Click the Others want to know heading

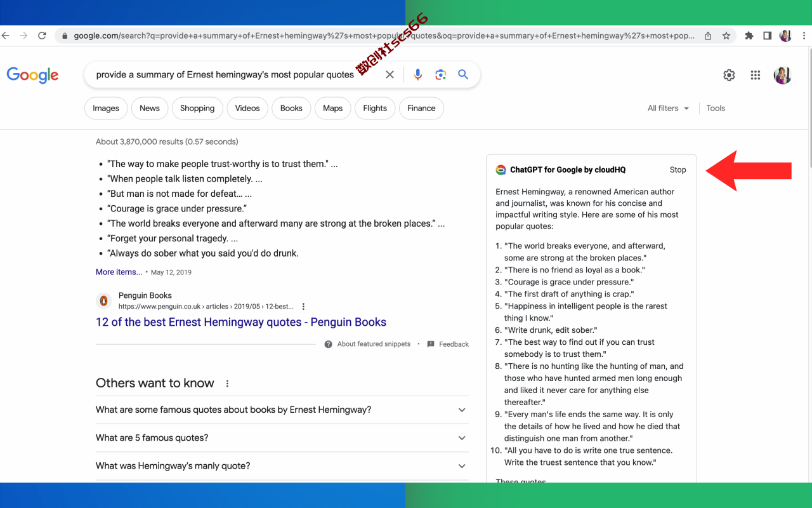click(155, 383)
